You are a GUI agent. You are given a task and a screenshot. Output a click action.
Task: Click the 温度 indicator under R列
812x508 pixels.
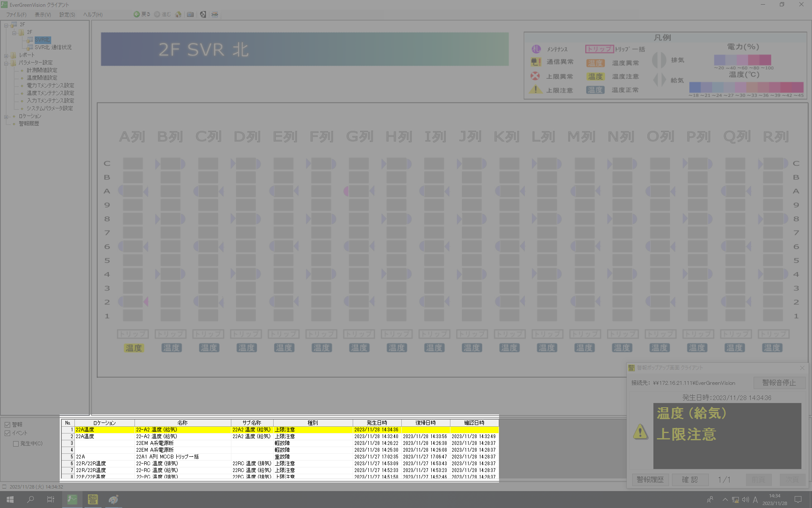772,348
